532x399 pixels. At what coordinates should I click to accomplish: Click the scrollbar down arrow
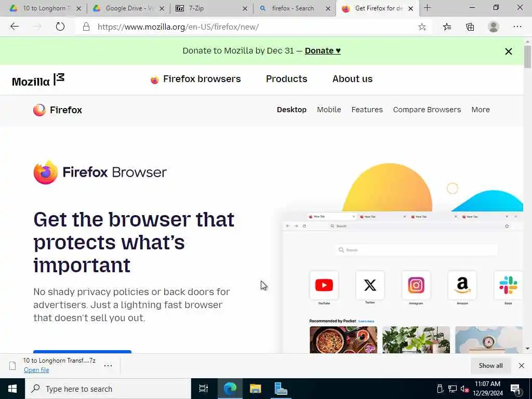click(528, 349)
